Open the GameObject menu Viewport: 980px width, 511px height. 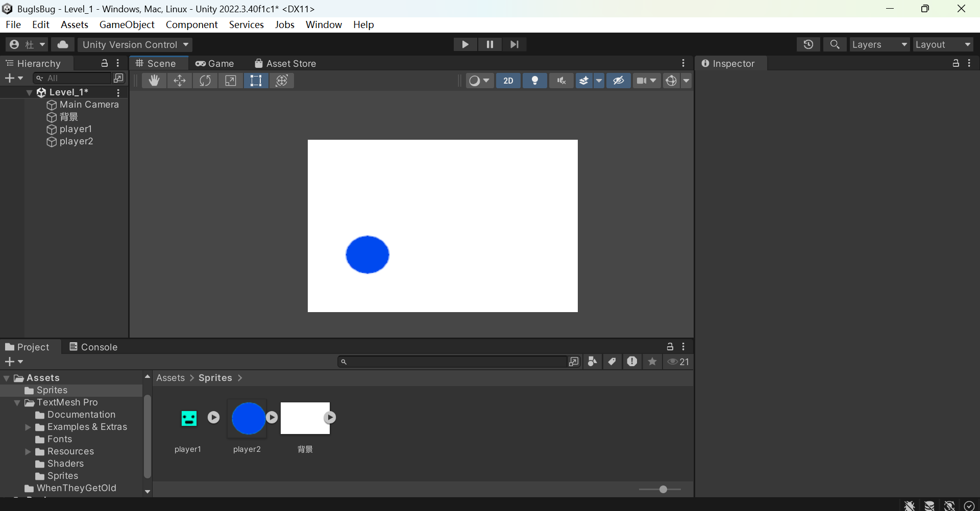pos(127,24)
